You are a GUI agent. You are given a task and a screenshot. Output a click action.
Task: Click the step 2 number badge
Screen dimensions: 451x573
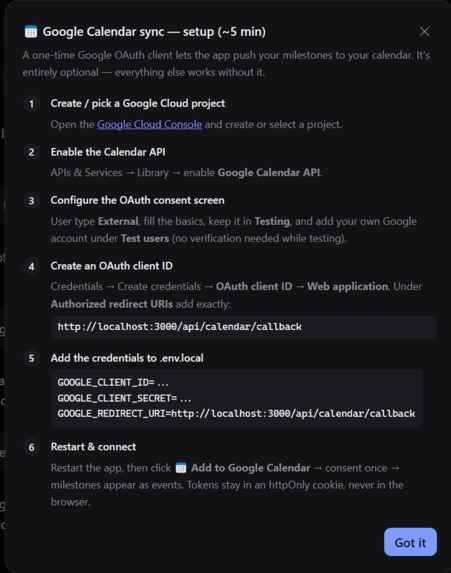[31, 152]
